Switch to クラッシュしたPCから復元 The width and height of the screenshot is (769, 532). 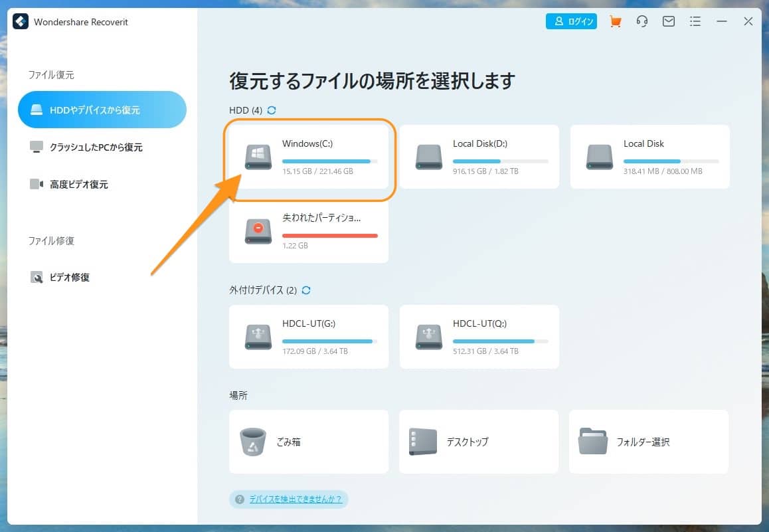pyautogui.click(x=96, y=147)
